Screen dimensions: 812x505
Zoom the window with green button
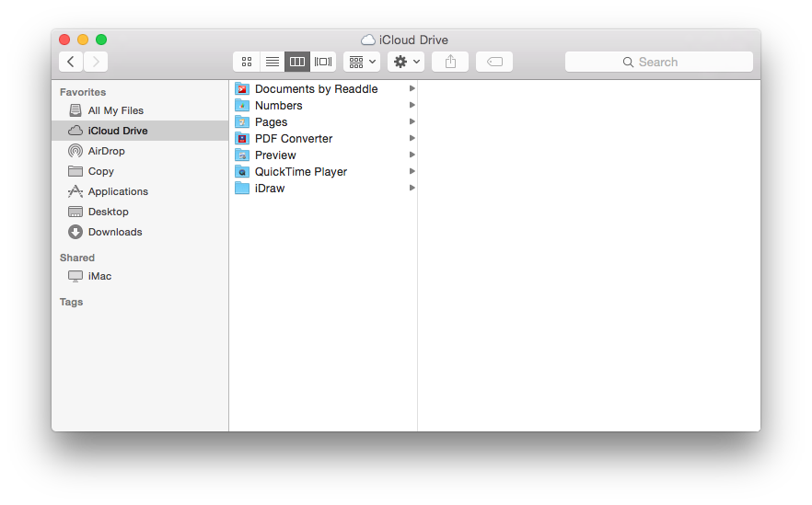pyautogui.click(x=101, y=40)
